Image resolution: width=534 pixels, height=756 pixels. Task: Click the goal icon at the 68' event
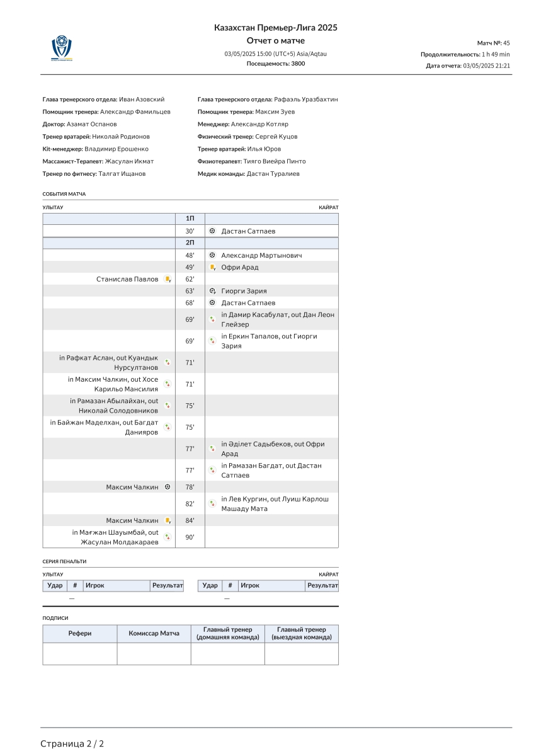[x=212, y=303]
